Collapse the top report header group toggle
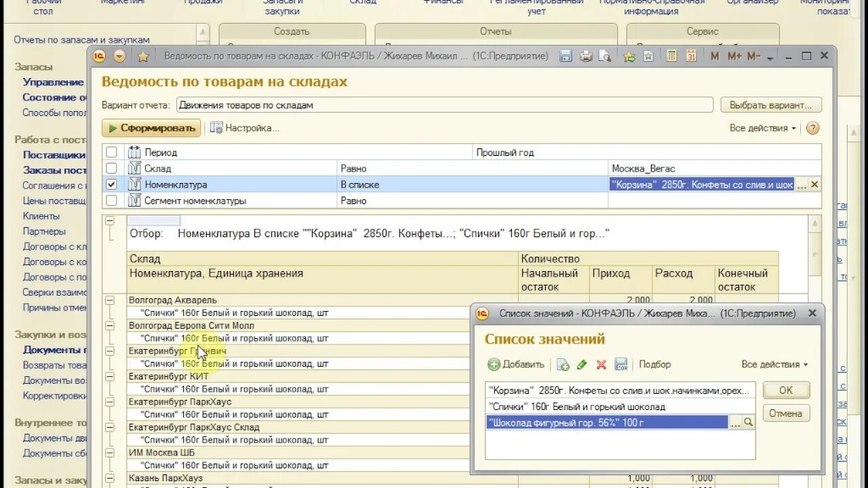868x488 pixels. click(x=109, y=221)
